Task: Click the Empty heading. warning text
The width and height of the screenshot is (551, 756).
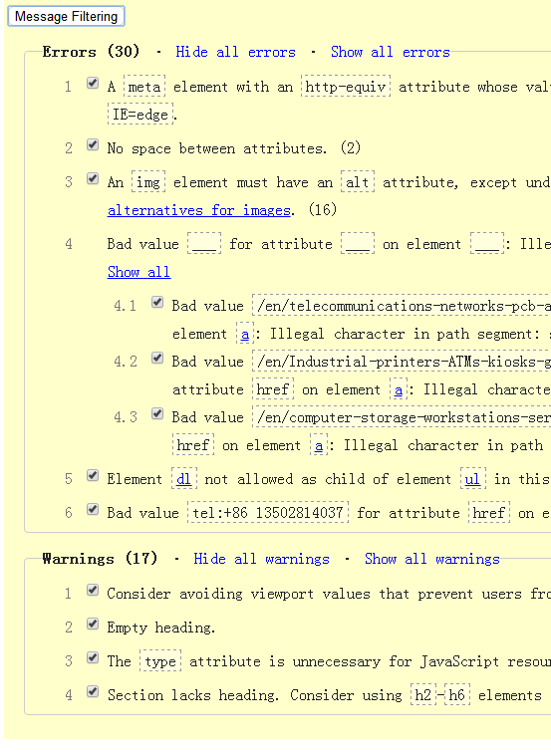Action: click(161, 628)
